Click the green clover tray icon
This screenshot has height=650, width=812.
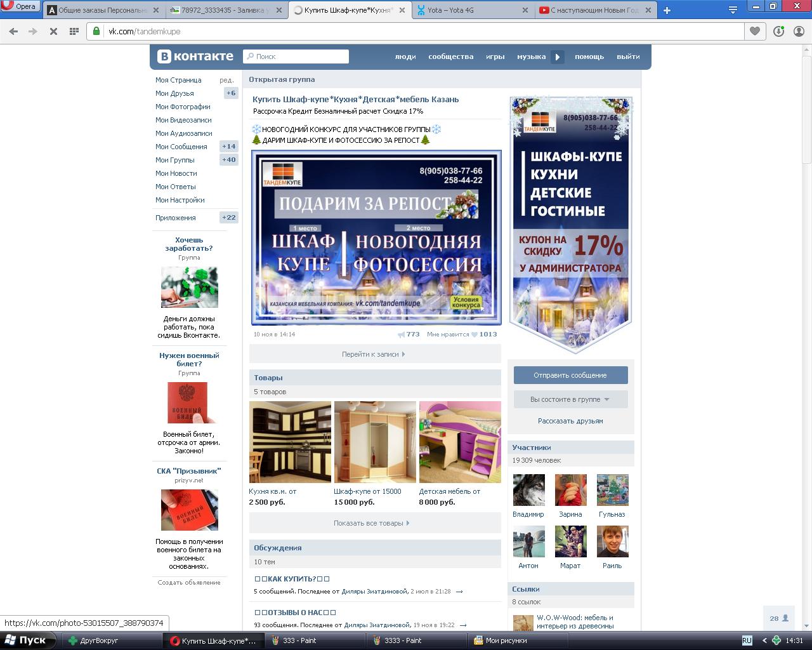click(776, 640)
